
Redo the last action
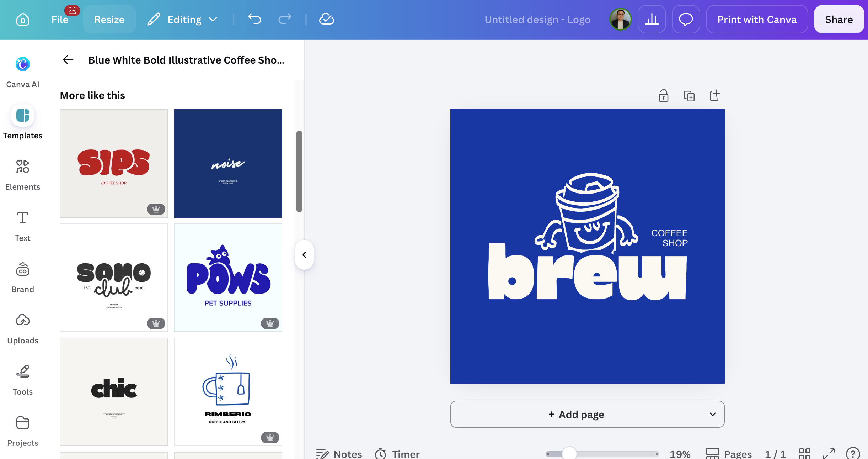click(x=285, y=19)
